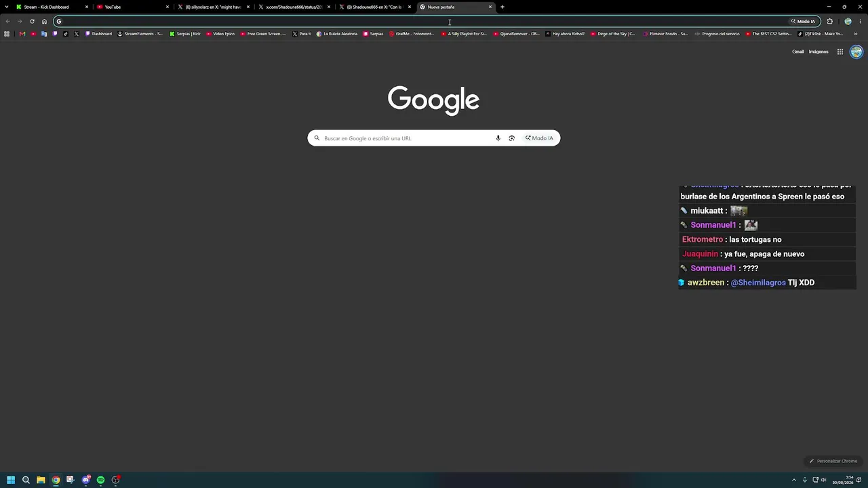This screenshot has width=868, height=488.
Task: Open the TikTok - Make Your Day bookmark
Action: (820, 34)
